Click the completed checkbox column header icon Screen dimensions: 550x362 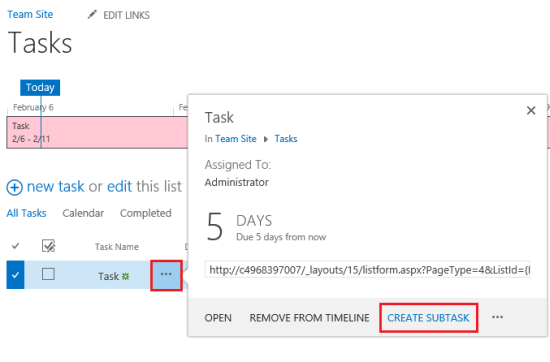click(48, 246)
